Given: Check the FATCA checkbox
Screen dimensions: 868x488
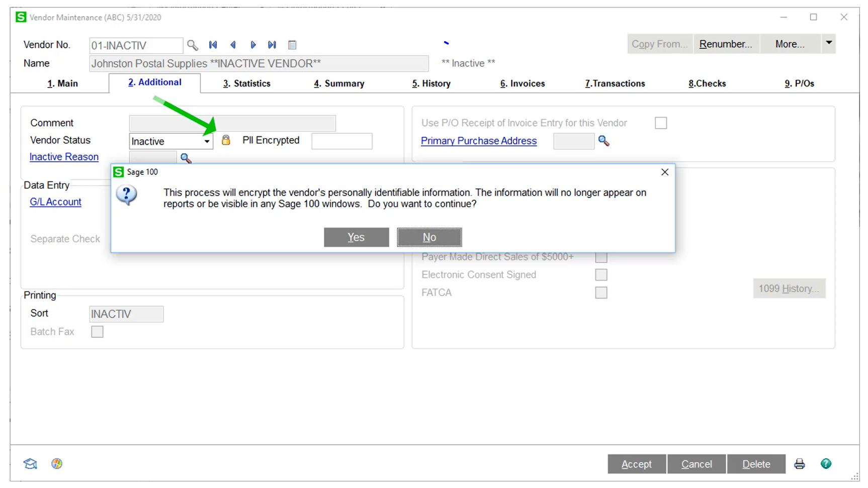Looking at the screenshot, I should [601, 292].
